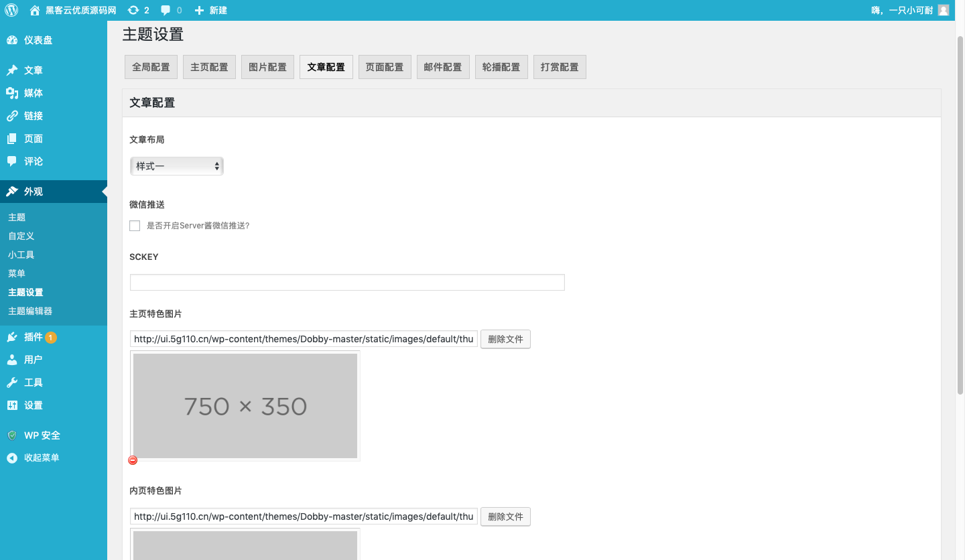965x560 pixels.
Task: Click 删除文件 button for 内页特色图片
Action: pos(505,516)
